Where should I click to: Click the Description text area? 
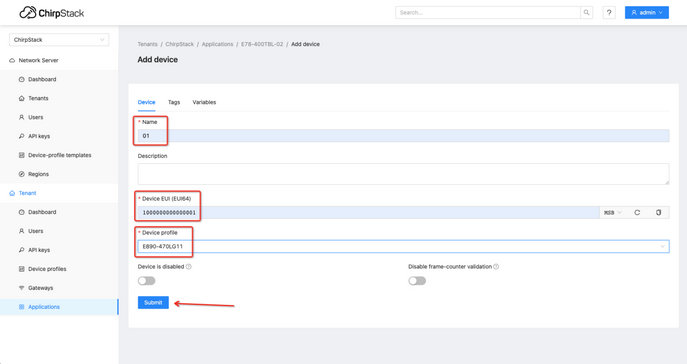click(404, 174)
